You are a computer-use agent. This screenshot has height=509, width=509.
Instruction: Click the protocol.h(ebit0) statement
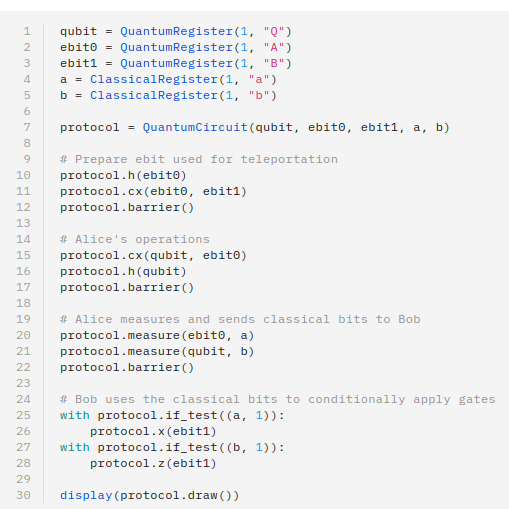(x=123, y=175)
